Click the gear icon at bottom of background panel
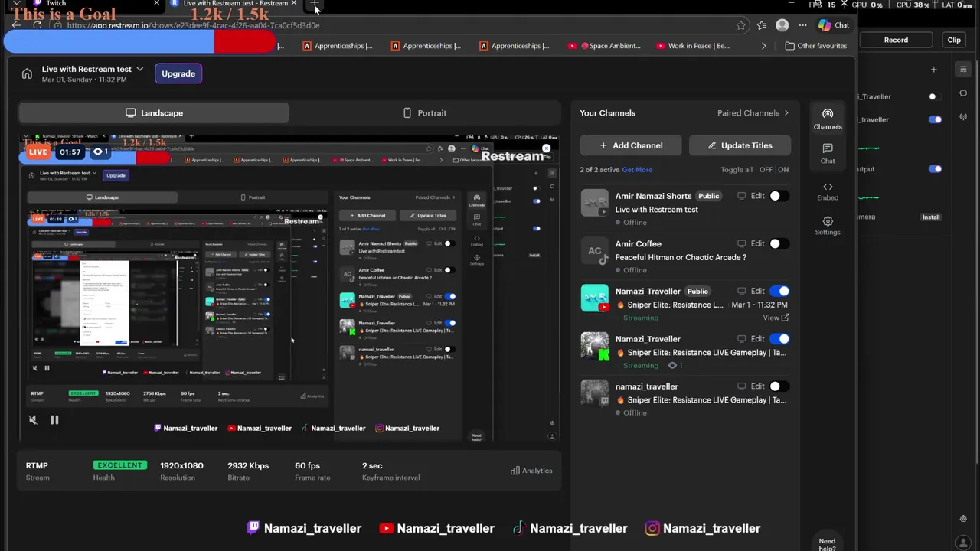Viewport: 980px width, 551px height. point(963,519)
